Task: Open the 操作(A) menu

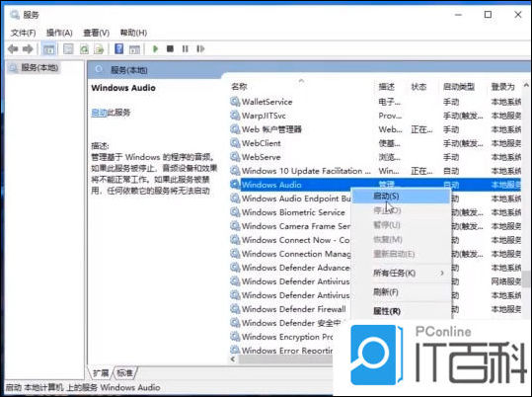Action: (59, 33)
